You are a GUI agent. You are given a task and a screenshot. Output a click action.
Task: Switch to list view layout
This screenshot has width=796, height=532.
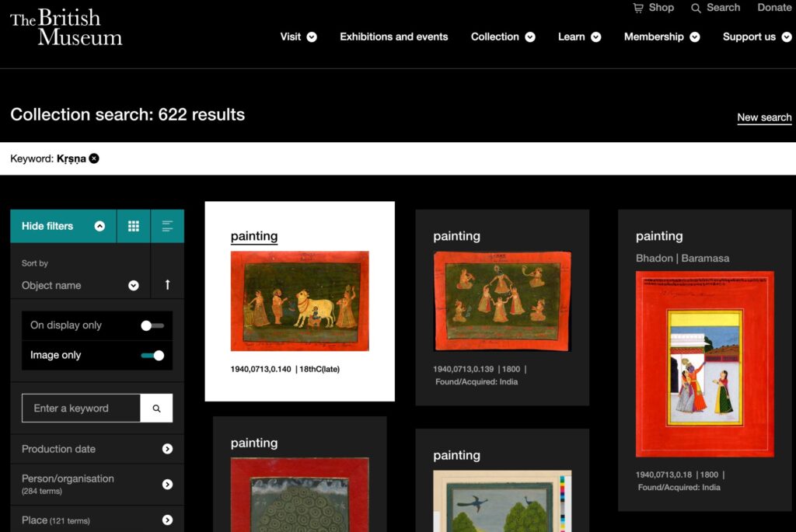167,226
